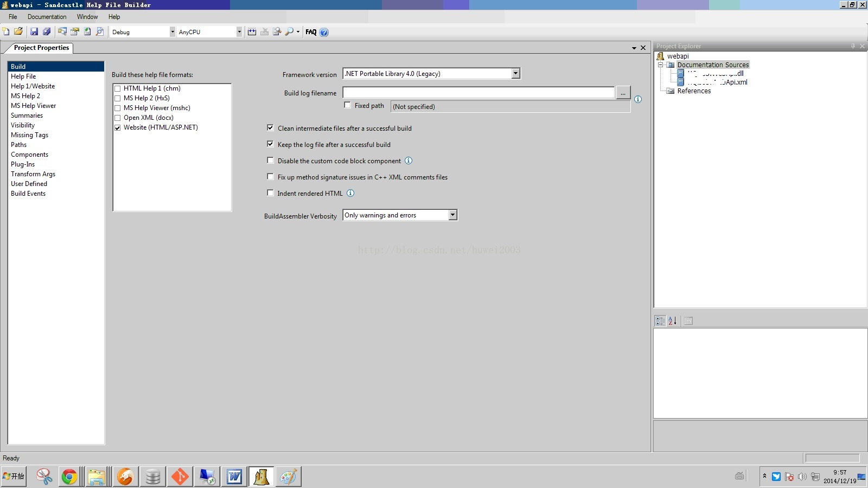Uncheck Website (HTML/ASP.NET) format

tap(117, 127)
